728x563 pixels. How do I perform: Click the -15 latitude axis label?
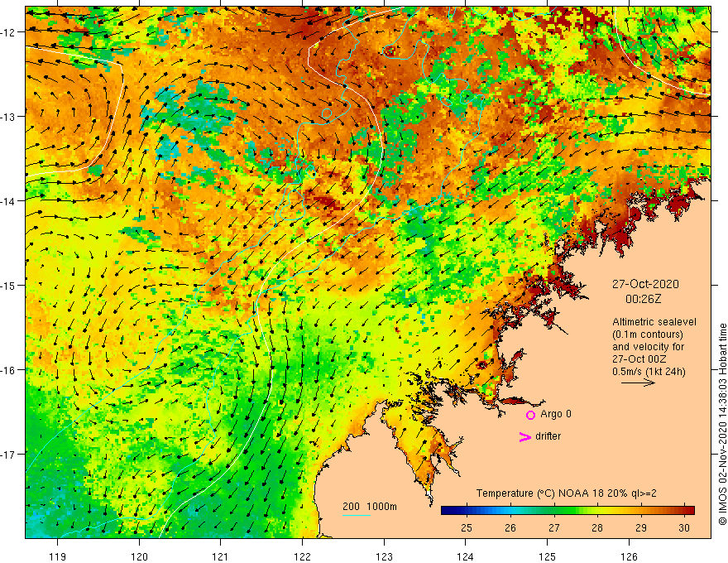tap(8, 286)
